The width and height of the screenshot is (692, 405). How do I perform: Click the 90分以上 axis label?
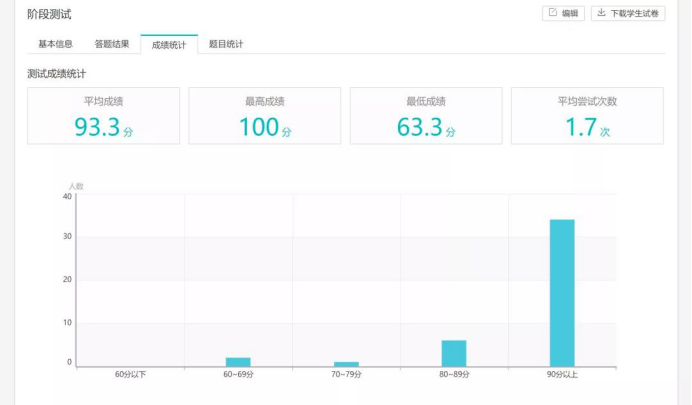tap(562, 374)
